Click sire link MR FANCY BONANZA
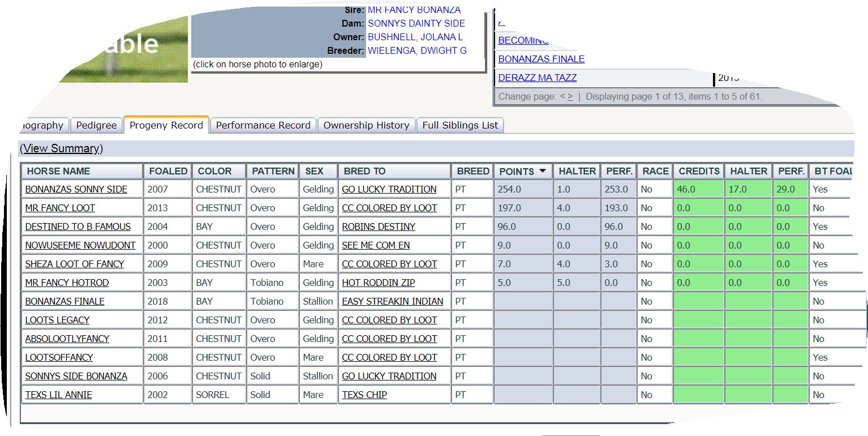The image size is (868, 436). pos(414,10)
